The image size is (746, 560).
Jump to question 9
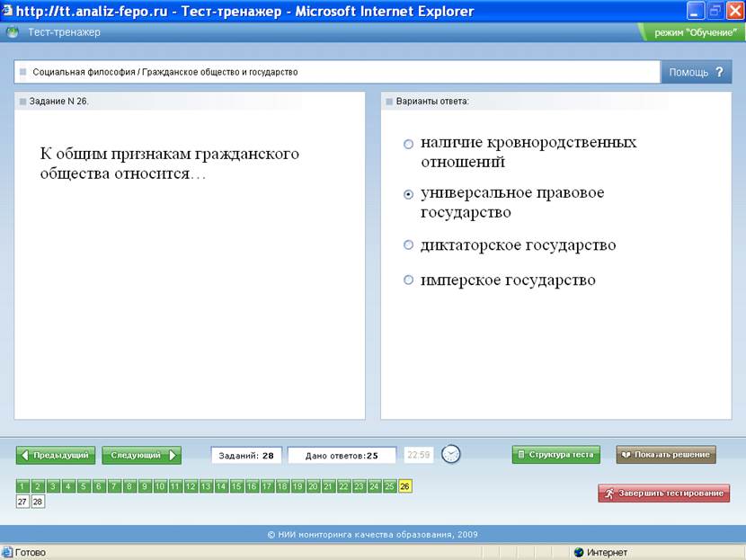[x=145, y=486]
